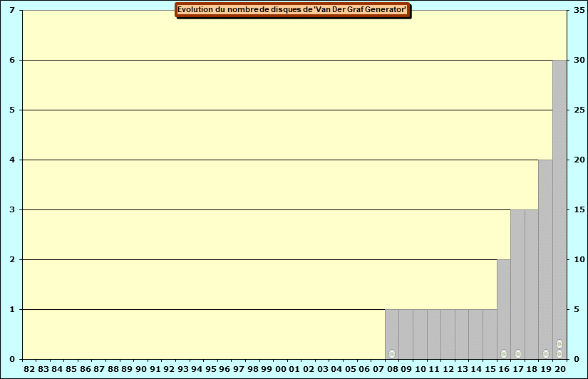The width and height of the screenshot is (588, 379).
Task: Click the chart title 'Van Der Graf Generator'
Action: pyautogui.click(x=292, y=10)
